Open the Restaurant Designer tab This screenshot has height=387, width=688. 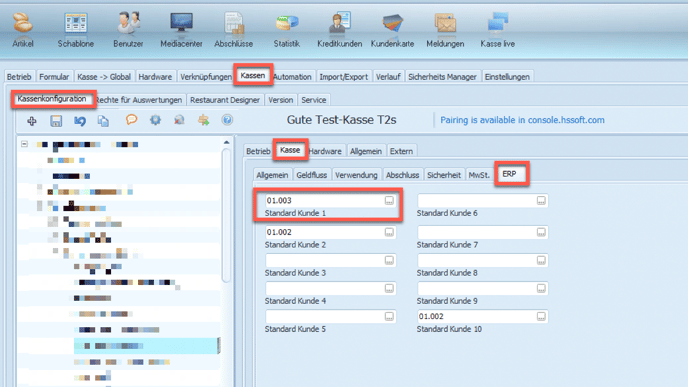(x=225, y=100)
